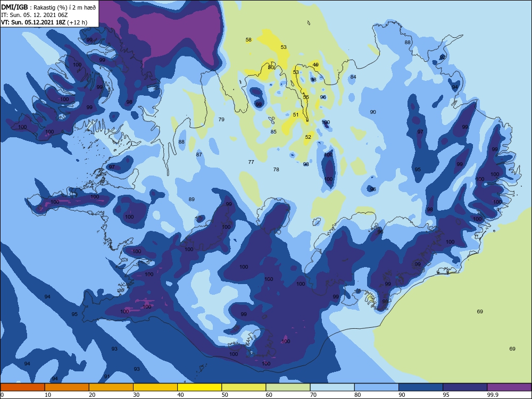Click the pale yellow 50–60 legend swatch

(x=244, y=387)
